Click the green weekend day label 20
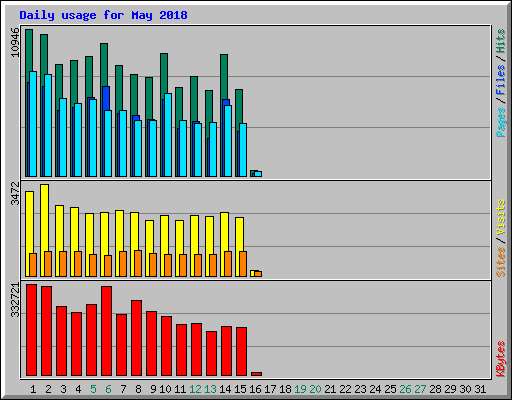Viewport: 512px width, 400px height. click(315, 389)
